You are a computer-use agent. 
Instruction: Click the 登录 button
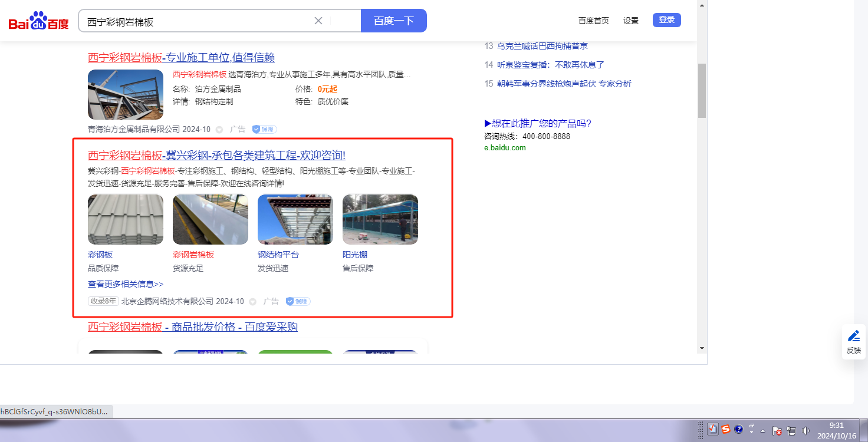[667, 20]
